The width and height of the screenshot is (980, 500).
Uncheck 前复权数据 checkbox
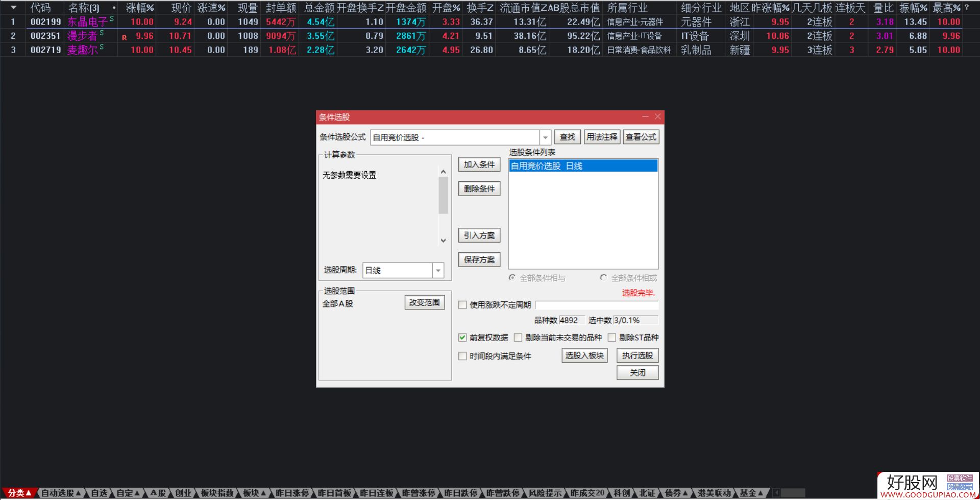click(462, 338)
